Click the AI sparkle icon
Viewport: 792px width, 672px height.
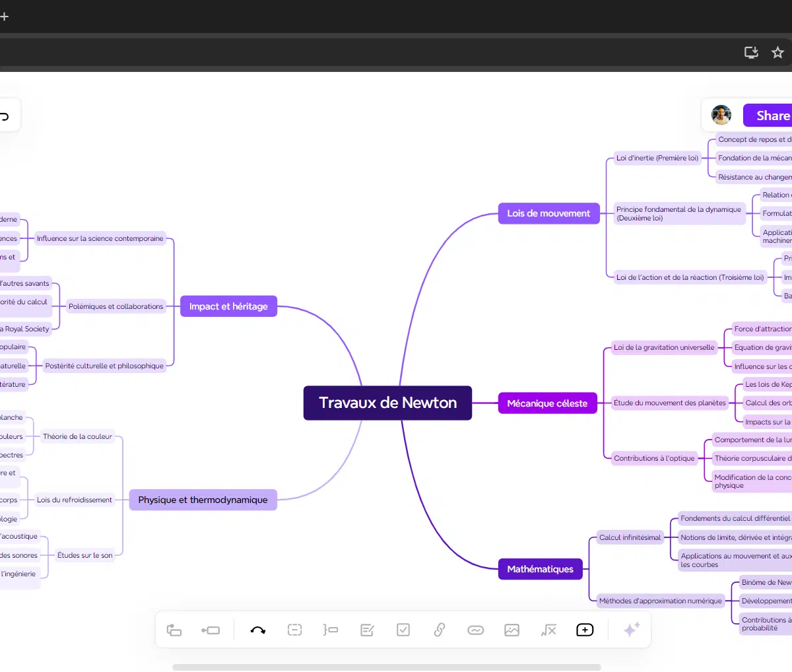point(631,630)
